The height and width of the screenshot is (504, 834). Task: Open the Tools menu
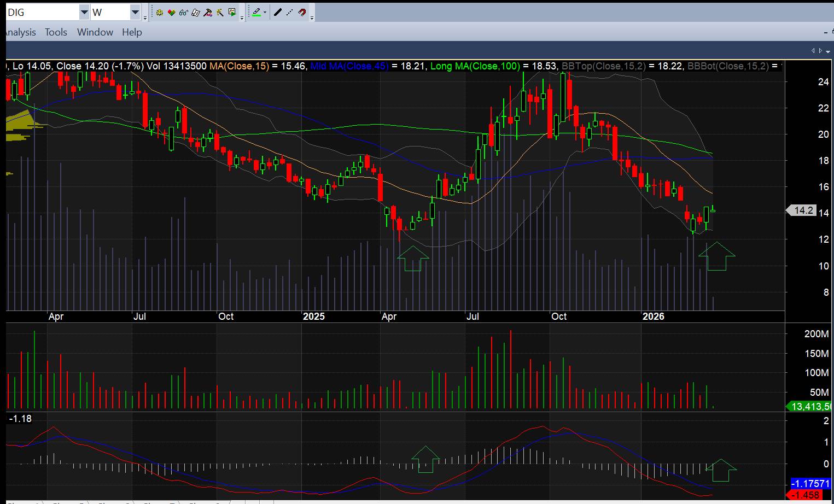tap(56, 32)
